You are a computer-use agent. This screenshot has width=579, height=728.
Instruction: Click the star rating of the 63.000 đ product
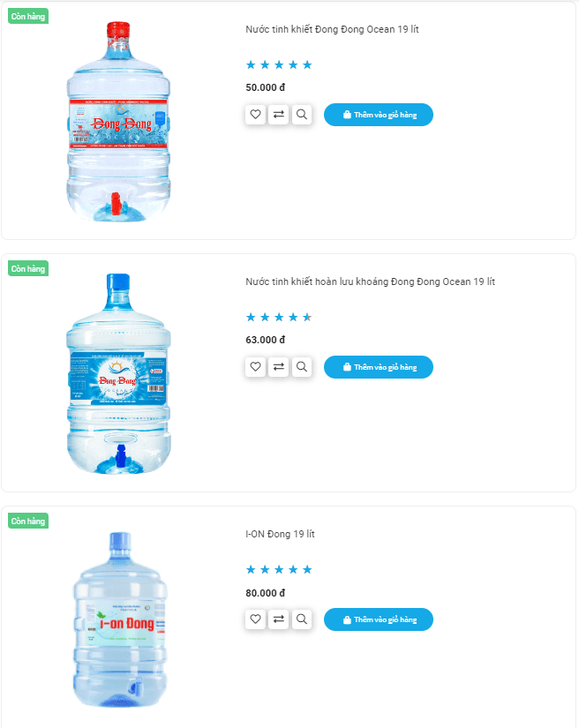coord(279,318)
